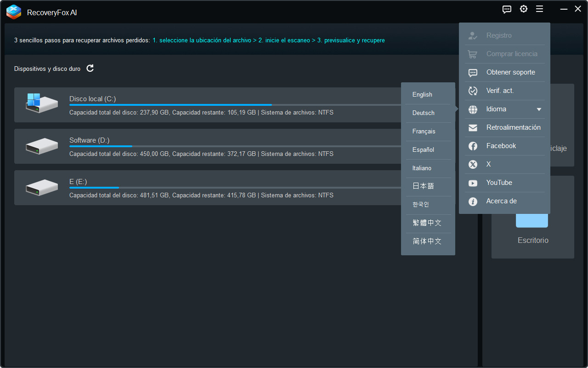This screenshot has width=588, height=368.
Task: Open Obtener soporte menu entry
Action: point(510,72)
